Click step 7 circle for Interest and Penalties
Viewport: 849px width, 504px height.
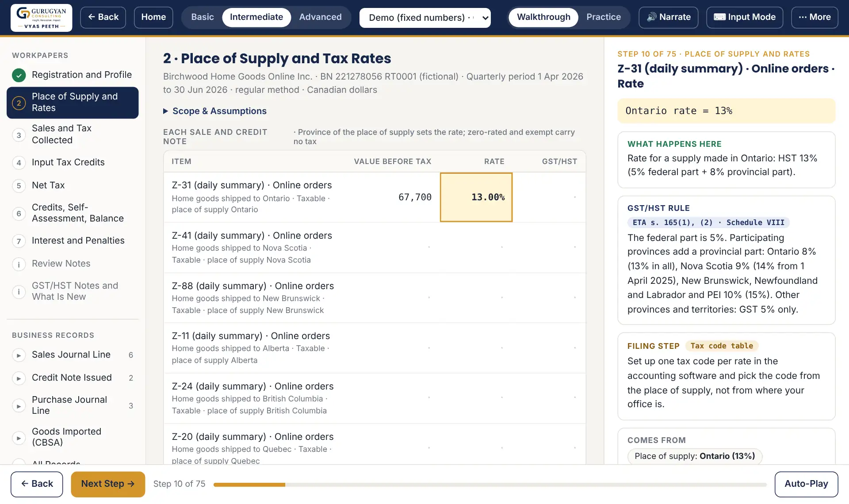tap(19, 241)
